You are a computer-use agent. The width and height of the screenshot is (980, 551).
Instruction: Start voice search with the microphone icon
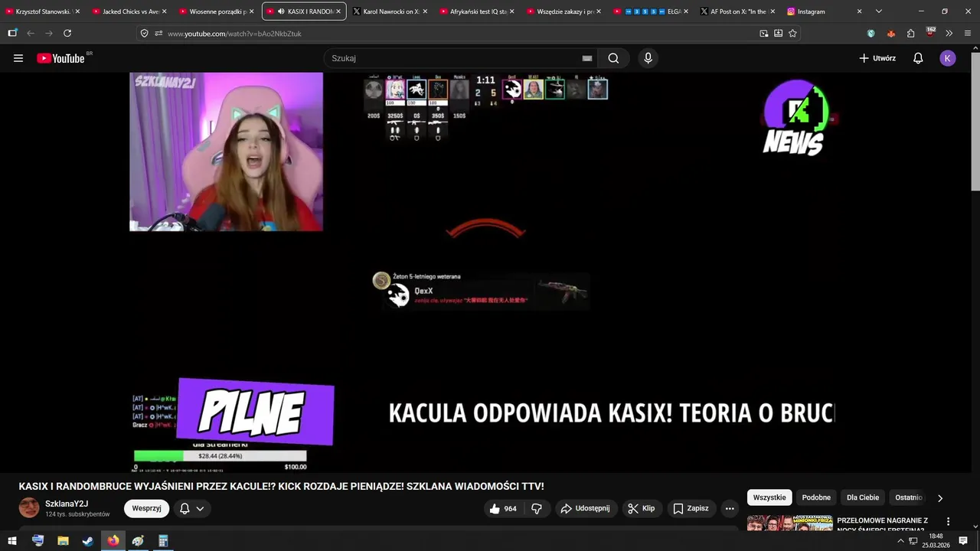point(648,58)
